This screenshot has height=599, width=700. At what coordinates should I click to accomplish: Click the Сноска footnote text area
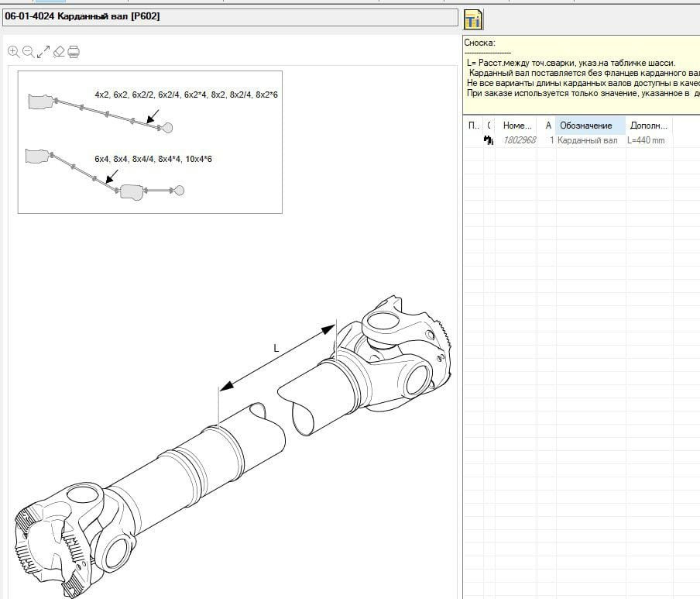tap(581, 73)
